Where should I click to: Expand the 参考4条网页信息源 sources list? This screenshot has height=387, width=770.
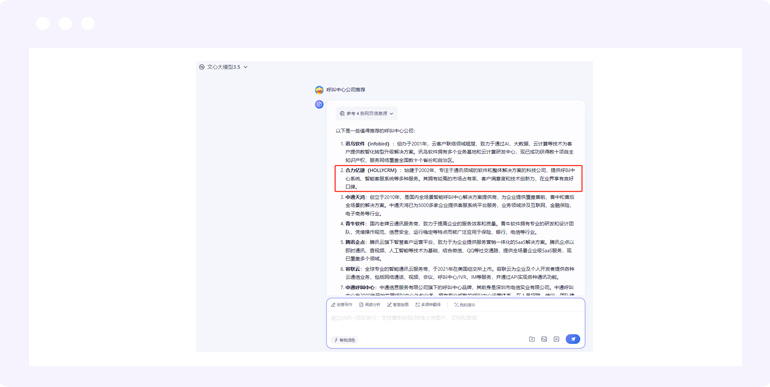[x=366, y=113]
